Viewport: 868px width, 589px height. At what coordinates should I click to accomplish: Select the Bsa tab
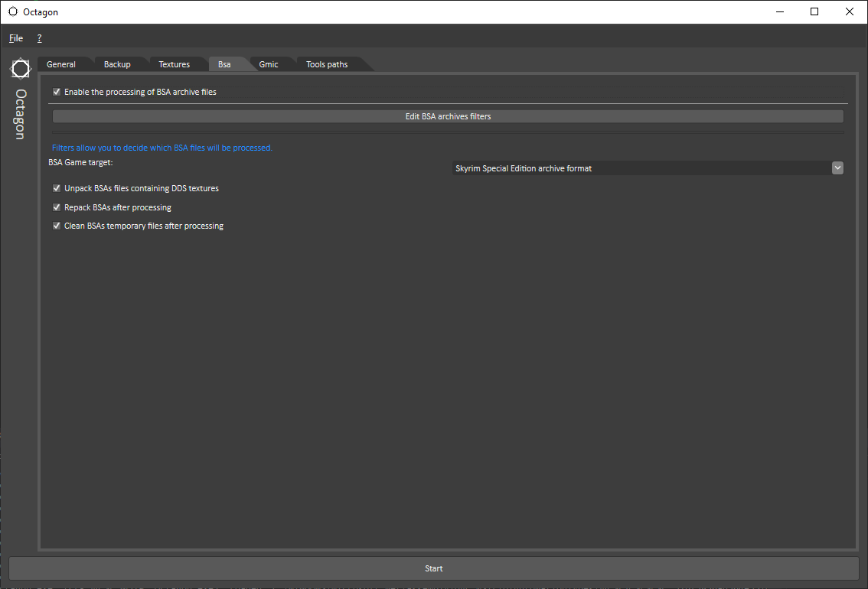tap(224, 64)
